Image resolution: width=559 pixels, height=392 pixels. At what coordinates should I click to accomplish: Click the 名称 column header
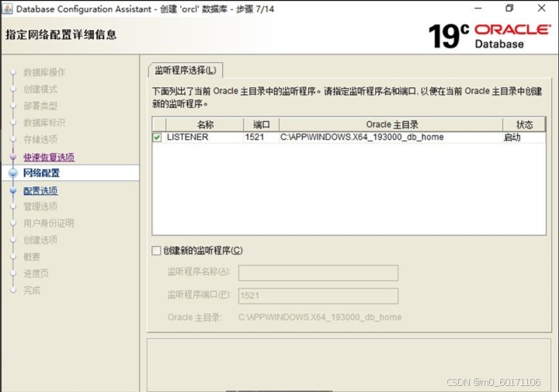[x=205, y=124]
